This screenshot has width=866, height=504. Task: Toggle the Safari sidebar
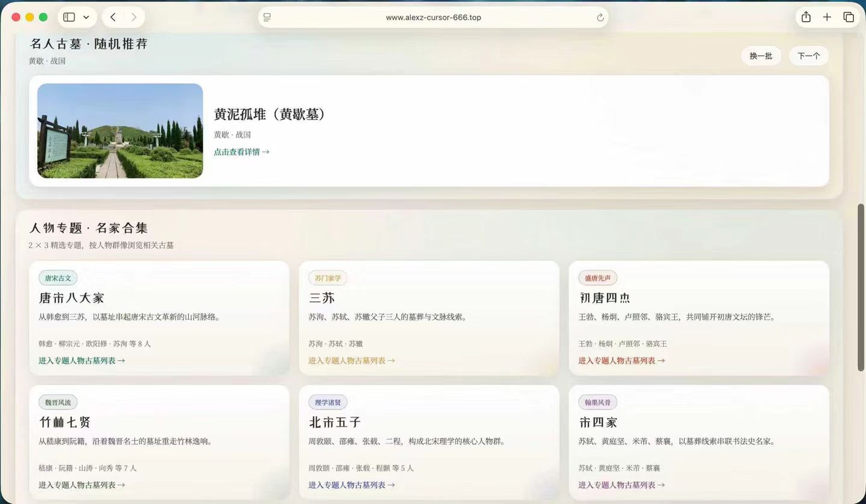pos(69,17)
